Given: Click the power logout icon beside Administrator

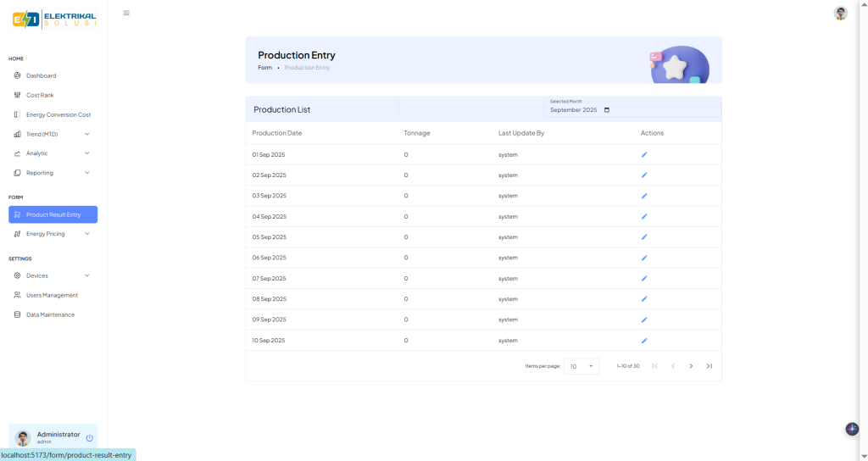Looking at the screenshot, I should 90,438.
